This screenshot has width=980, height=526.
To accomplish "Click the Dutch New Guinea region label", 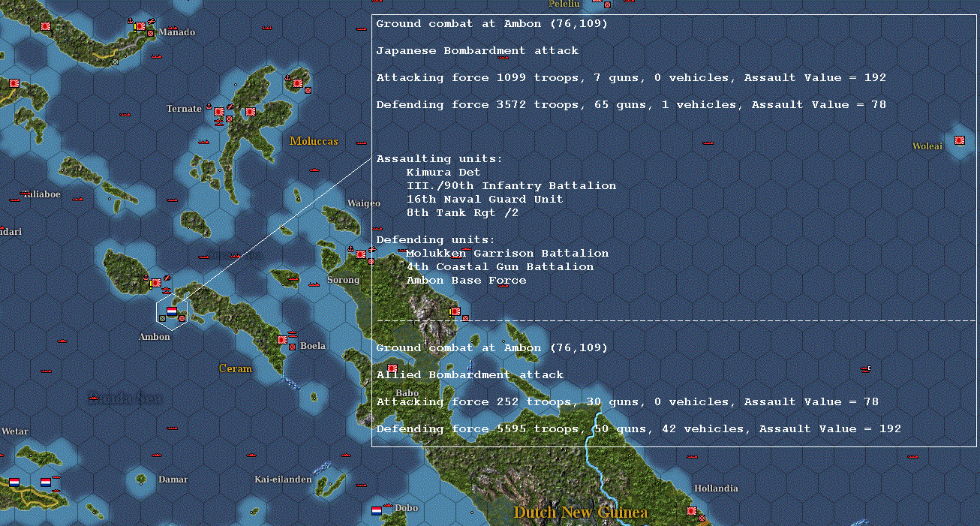I will pyautogui.click(x=580, y=512).
